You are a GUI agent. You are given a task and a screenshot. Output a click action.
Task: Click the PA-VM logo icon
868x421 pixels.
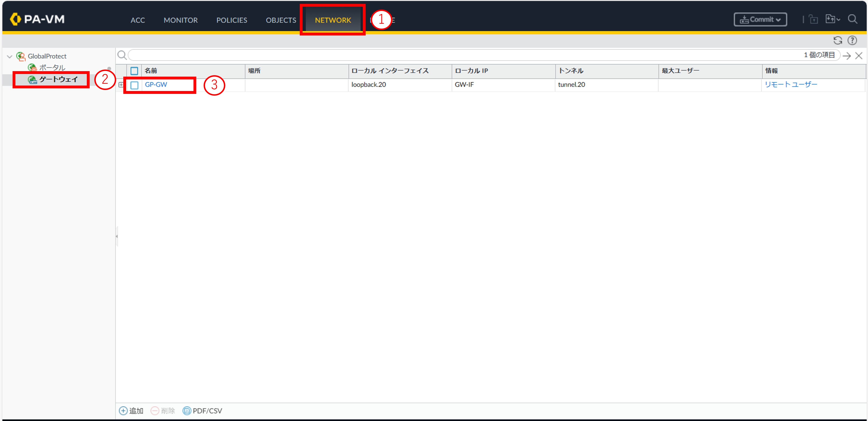(15, 19)
